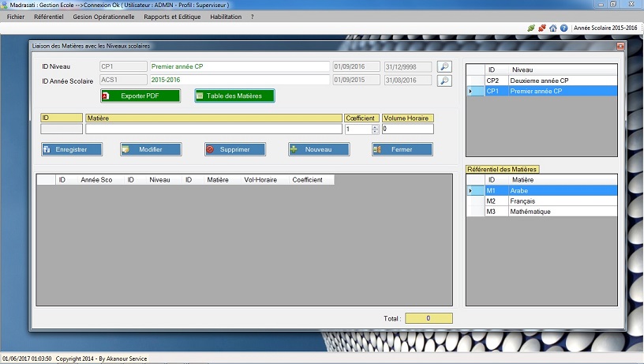Viewport: 644px width, 364px height.
Task: Click the ID input field under ID header
Action: (62, 129)
